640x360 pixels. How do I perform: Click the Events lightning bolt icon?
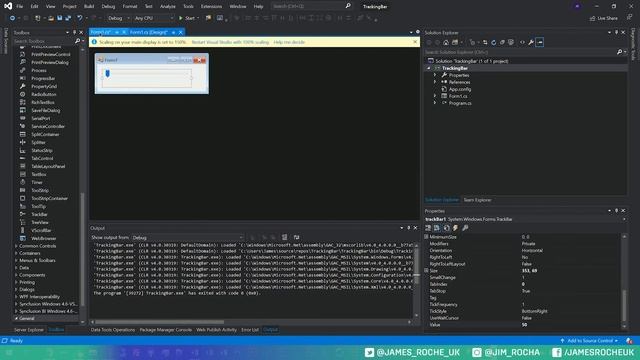455,228
